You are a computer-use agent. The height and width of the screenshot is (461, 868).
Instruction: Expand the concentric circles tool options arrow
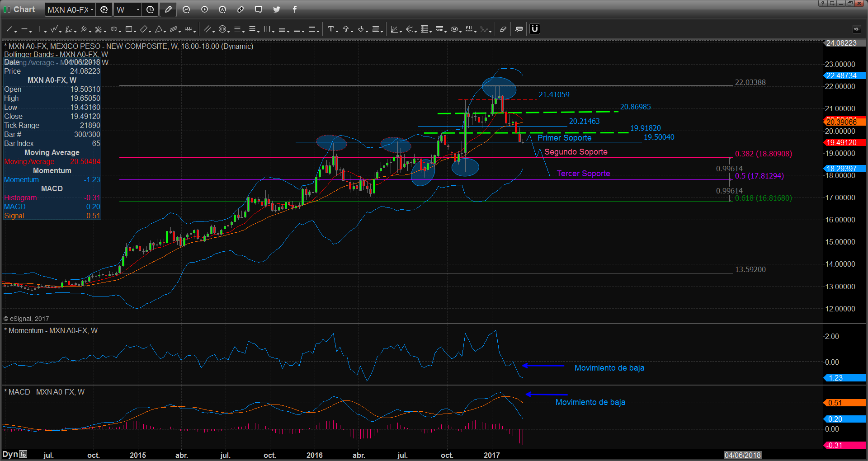pos(229,31)
